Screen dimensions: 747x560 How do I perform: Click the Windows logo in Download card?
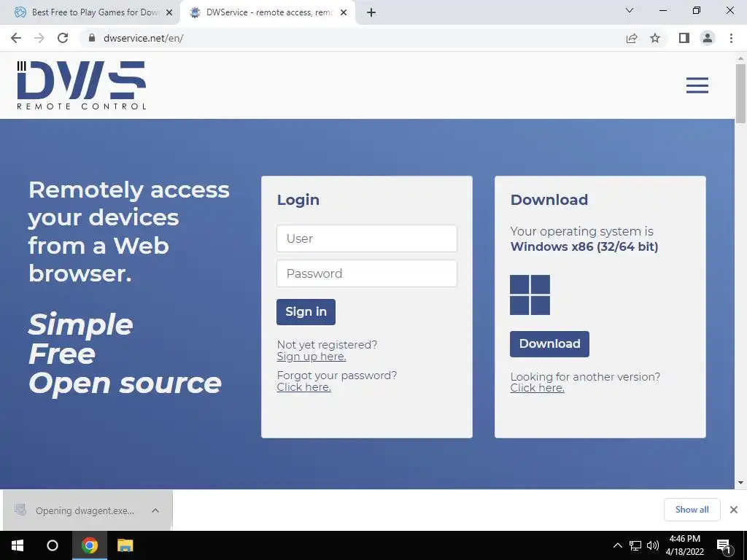click(530, 295)
